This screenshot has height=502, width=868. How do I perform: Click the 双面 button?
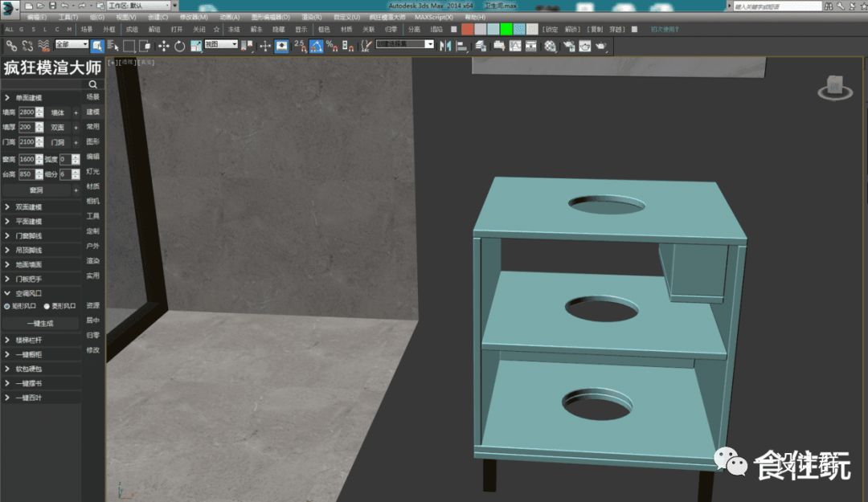(x=58, y=127)
